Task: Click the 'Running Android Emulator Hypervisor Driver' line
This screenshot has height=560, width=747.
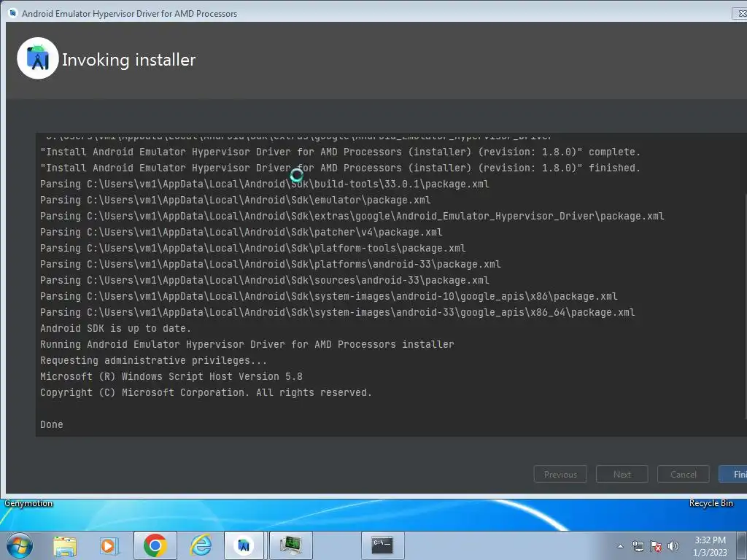Action: [x=247, y=344]
